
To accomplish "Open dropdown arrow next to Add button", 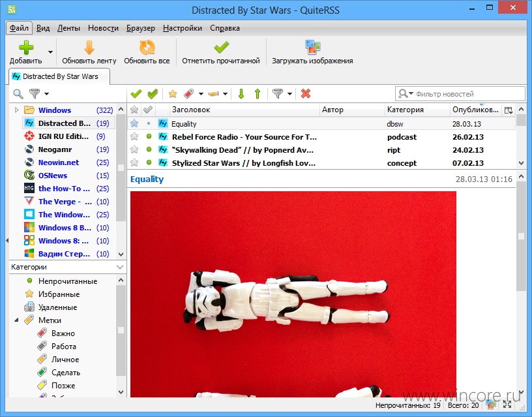I will [50, 52].
